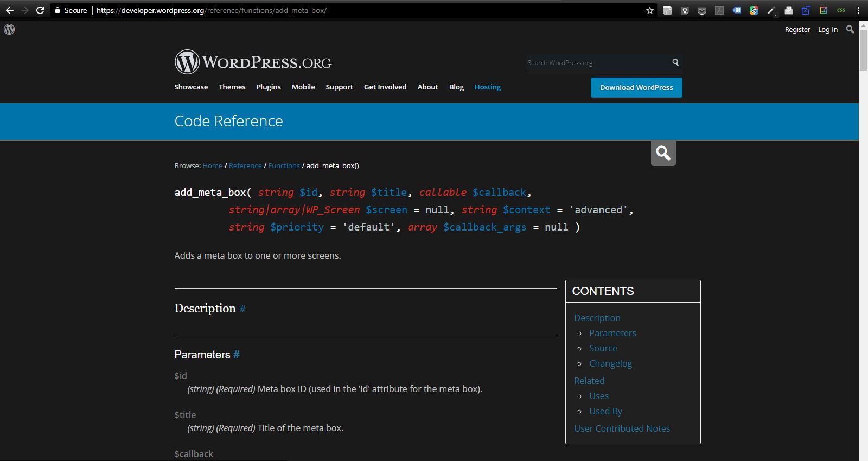Click the blue overlapping squares extension icon
Image resolution: width=868 pixels, height=461 pixels.
tap(806, 10)
